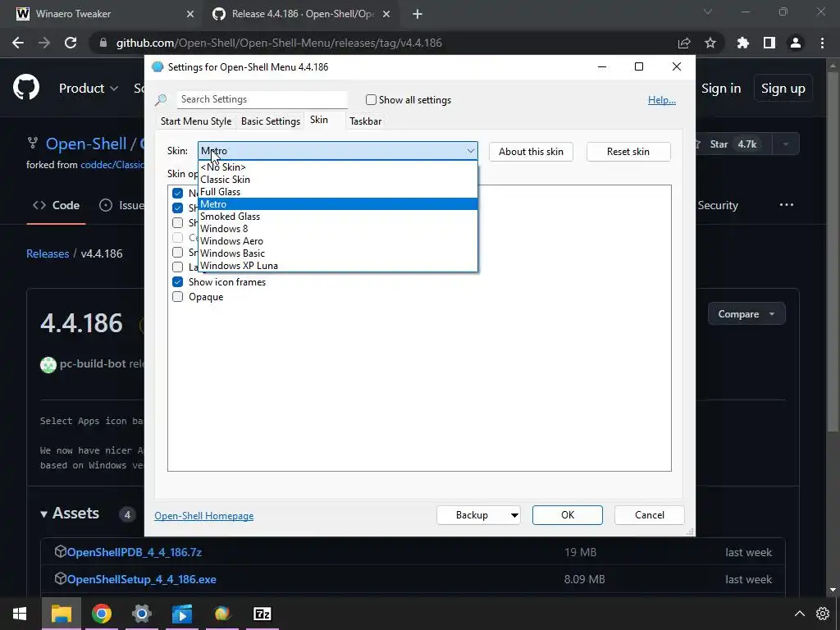Pick the Windows 8 skin
This screenshot has width=840, height=630.
(x=337, y=229)
